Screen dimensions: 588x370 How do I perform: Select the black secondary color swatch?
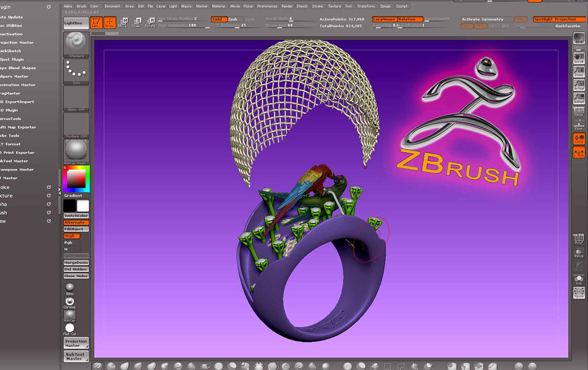70,206
